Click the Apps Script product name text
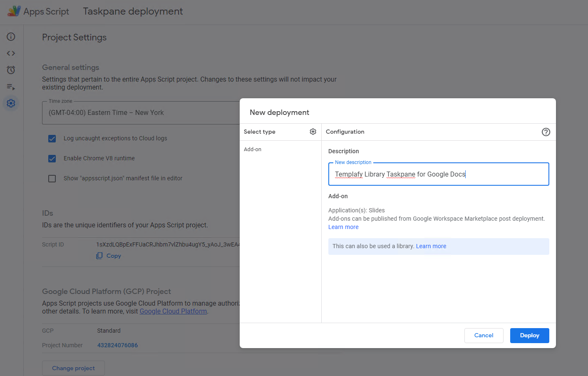588x376 pixels. [x=46, y=11]
